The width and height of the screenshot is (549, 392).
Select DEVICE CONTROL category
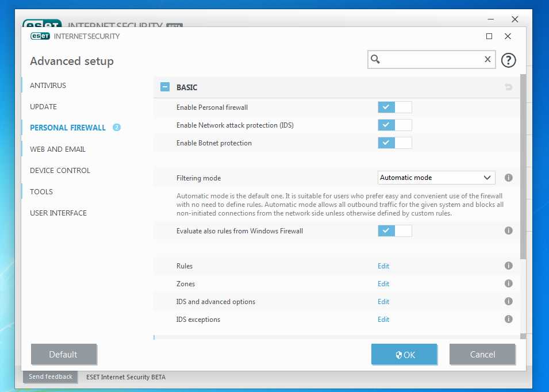click(60, 171)
